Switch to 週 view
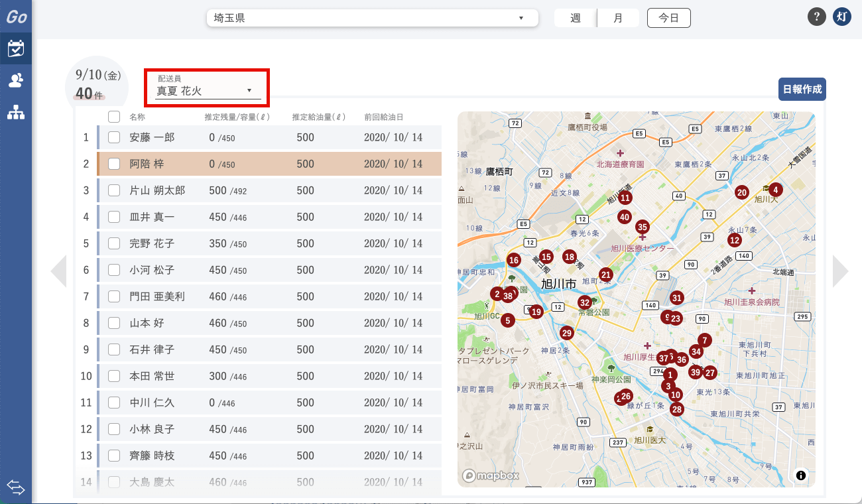The width and height of the screenshot is (862, 504). [576, 18]
